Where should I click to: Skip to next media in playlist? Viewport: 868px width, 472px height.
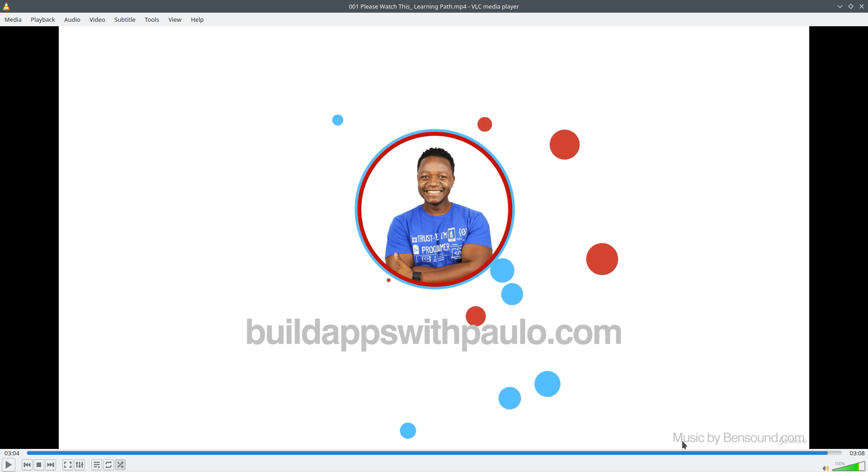click(51, 465)
